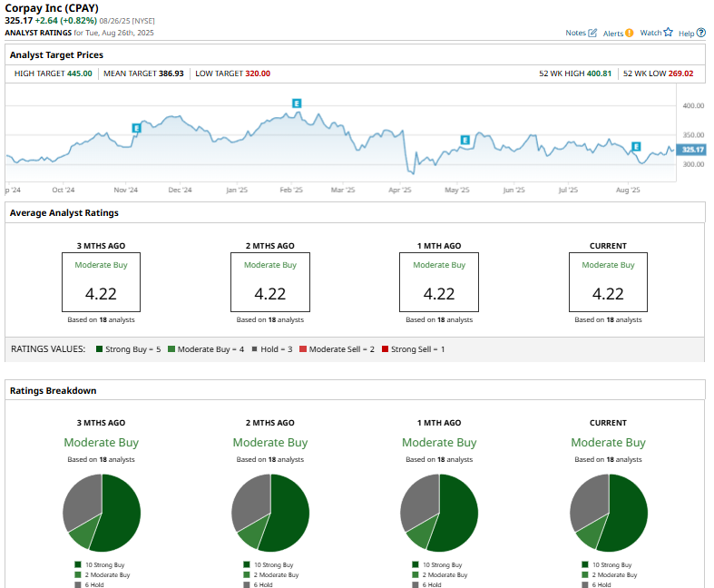
Task: Click the 325.17 current price tag
Action: coord(691,150)
